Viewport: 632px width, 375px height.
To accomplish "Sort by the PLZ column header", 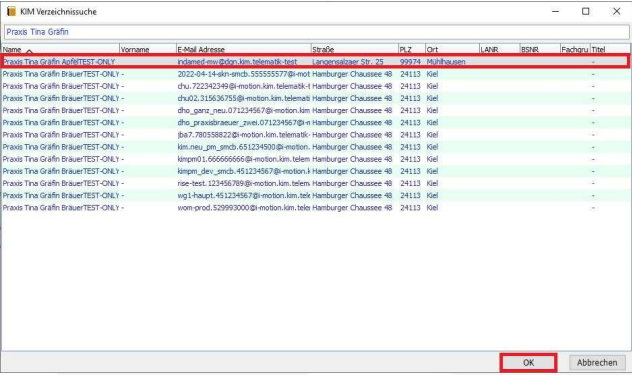I will pyautogui.click(x=412, y=49).
